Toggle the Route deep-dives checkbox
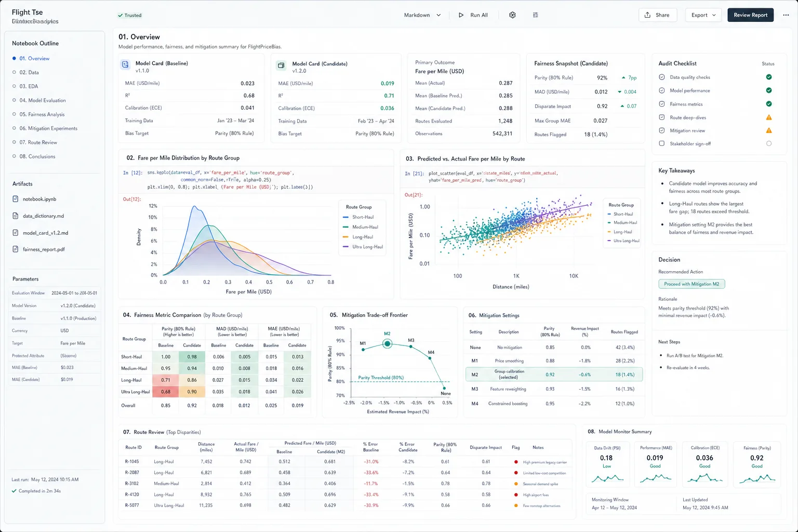 click(662, 117)
